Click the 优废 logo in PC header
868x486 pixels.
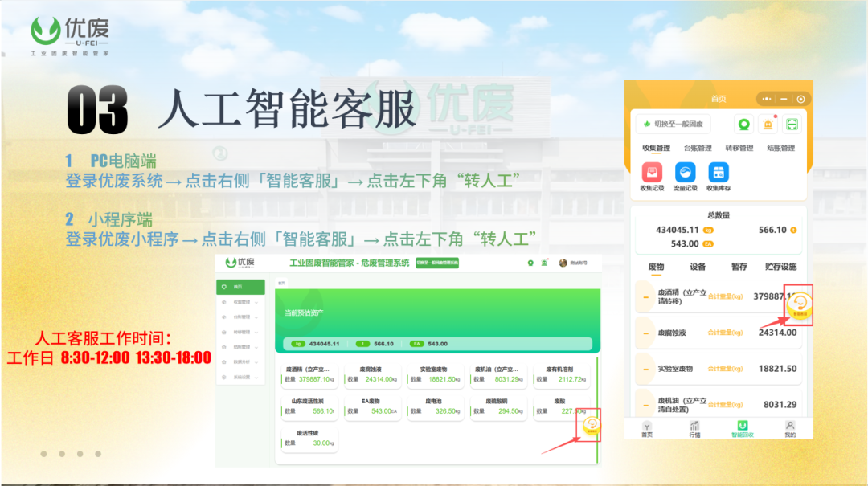(x=240, y=263)
